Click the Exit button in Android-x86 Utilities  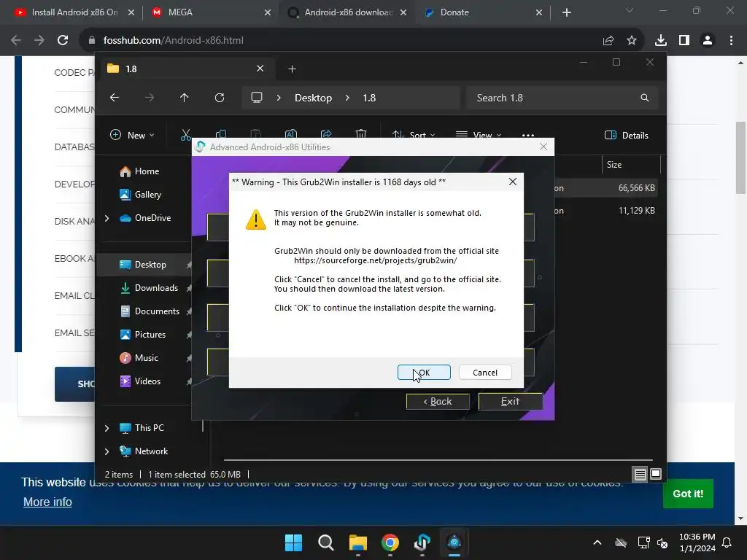pos(510,402)
